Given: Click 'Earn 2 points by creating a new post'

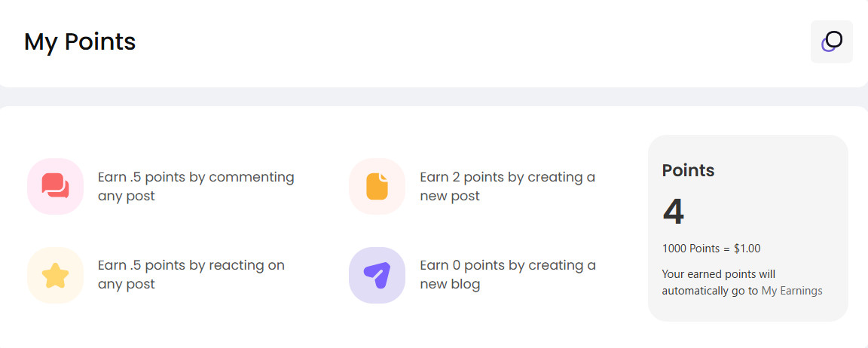Looking at the screenshot, I should [508, 187].
